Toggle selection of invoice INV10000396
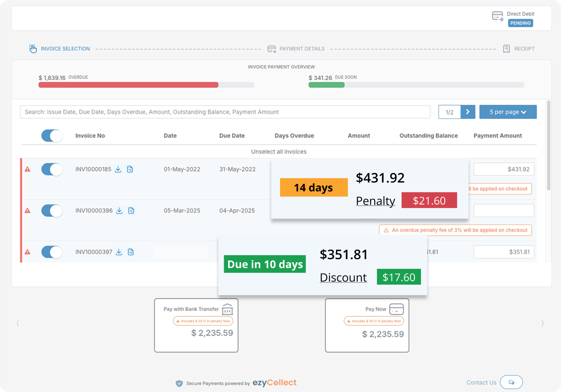The width and height of the screenshot is (561, 392). click(x=52, y=211)
